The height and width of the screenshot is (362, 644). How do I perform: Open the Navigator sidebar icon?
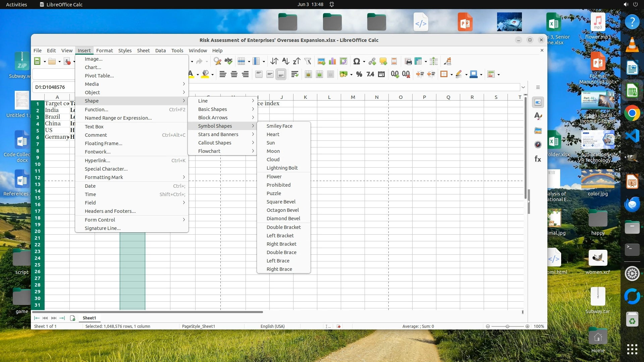(x=538, y=144)
